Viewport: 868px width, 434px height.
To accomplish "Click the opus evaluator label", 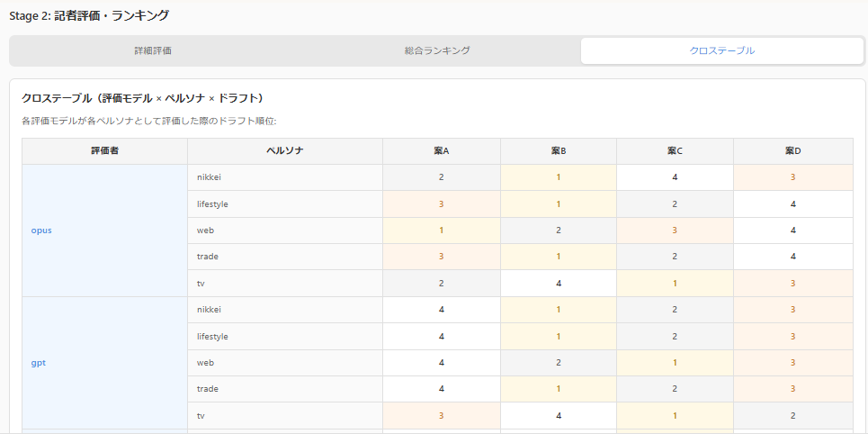I will tap(41, 231).
